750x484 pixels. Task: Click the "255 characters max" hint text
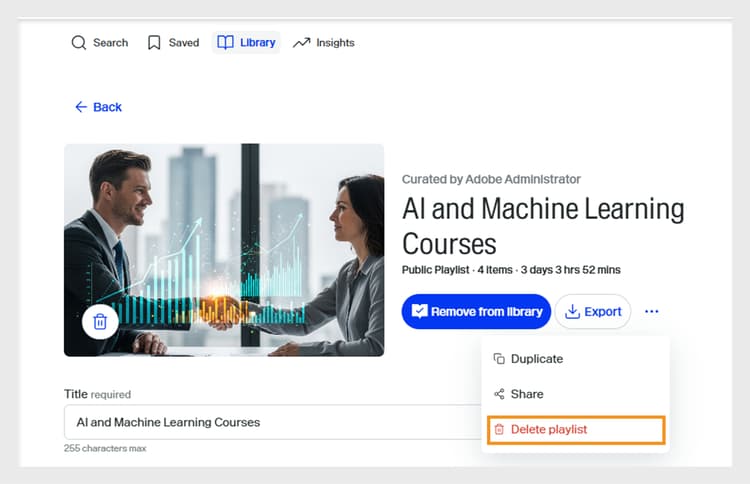tap(105, 449)
